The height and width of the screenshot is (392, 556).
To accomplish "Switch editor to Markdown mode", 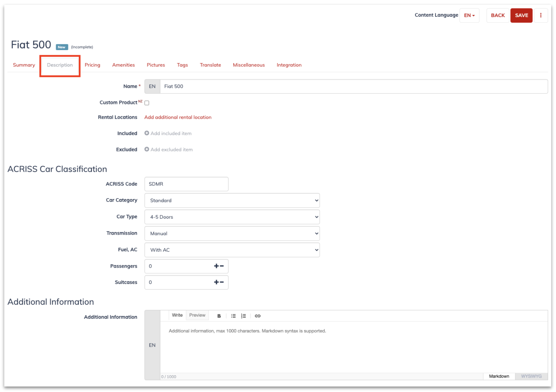I will [x=499, y=376].
